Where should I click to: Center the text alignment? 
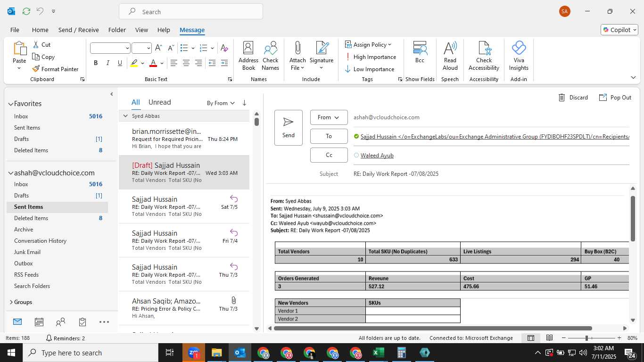[x=186, y=63]
